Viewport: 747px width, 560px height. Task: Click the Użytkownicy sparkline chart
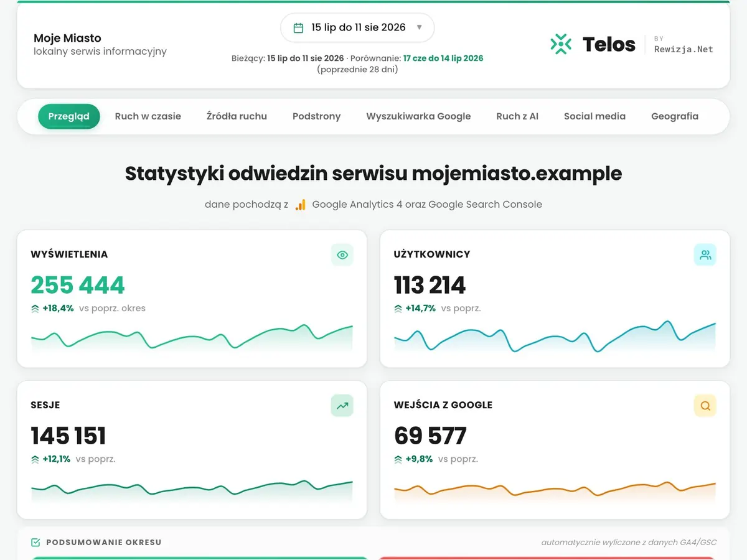pyautogui.click(x=555, y=337)
